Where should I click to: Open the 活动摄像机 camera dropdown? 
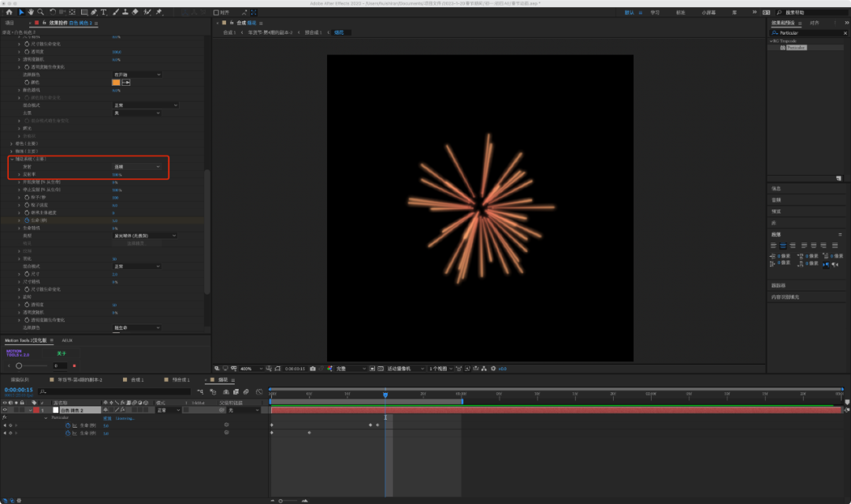403,368
